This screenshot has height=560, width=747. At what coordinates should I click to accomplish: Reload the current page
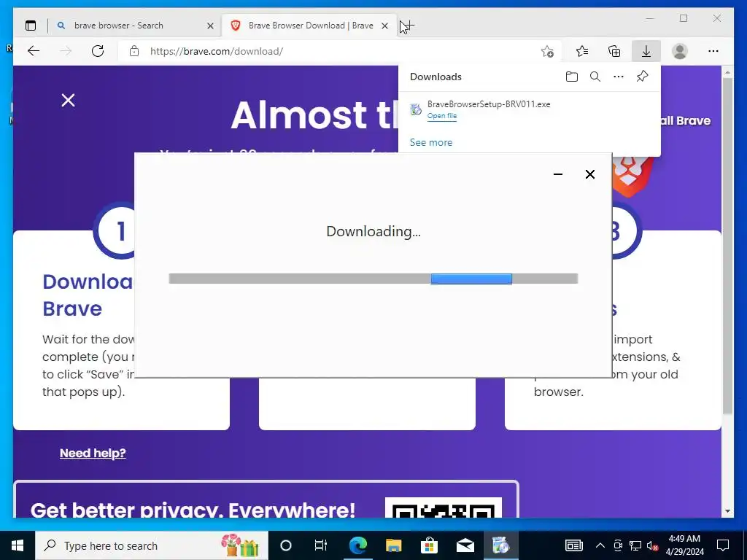98,51
